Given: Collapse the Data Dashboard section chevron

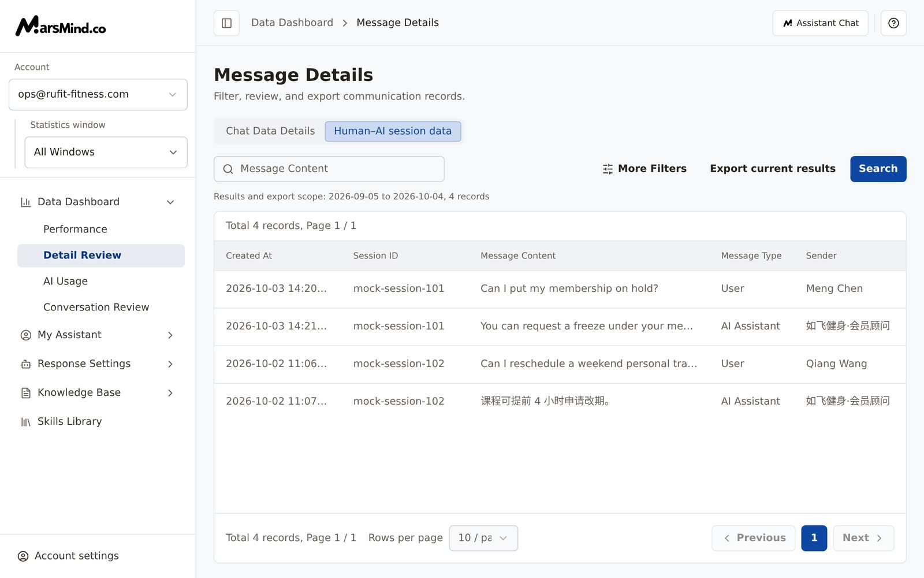Looking at the screenshot, I should (x=170, y=202).
